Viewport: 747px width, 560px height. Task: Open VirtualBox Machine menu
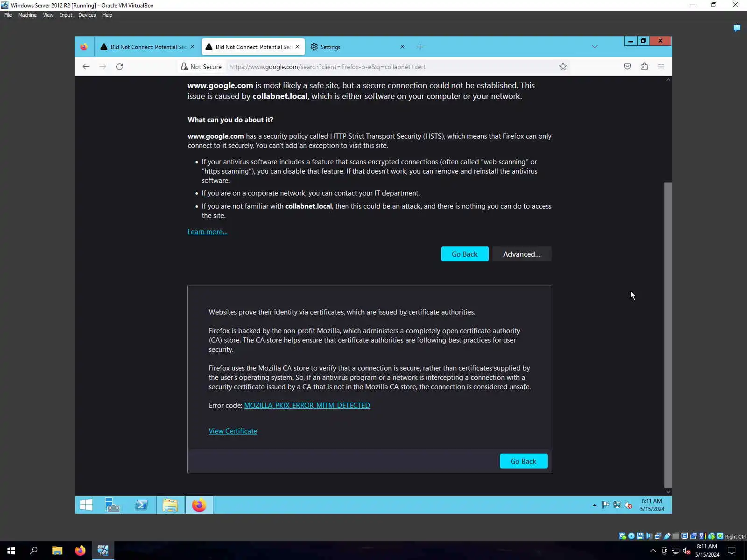pos(27,15)
